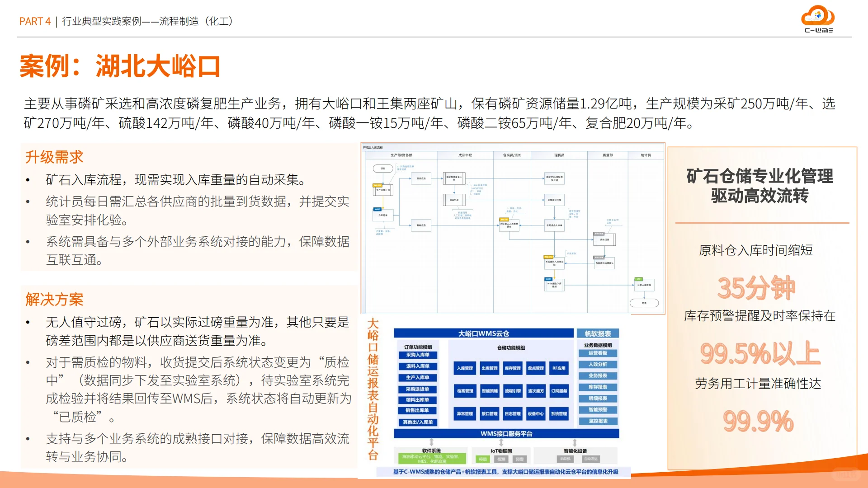The image size is (868, 488).
Task: Click the 人效分析 report box
Action: pyautogui.click(x=598, y=364)
